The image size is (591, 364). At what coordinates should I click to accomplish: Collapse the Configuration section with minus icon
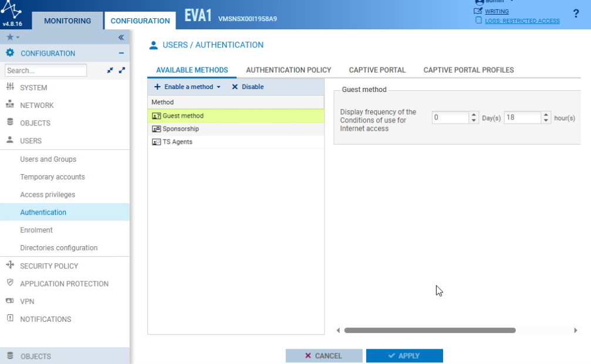point(121,53)
